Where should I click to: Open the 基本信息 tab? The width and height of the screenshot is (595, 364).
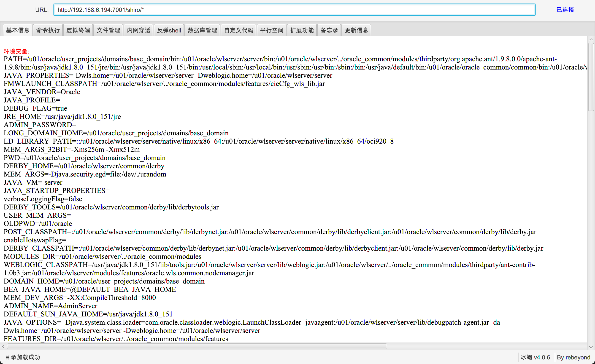[x=18, y=30]
